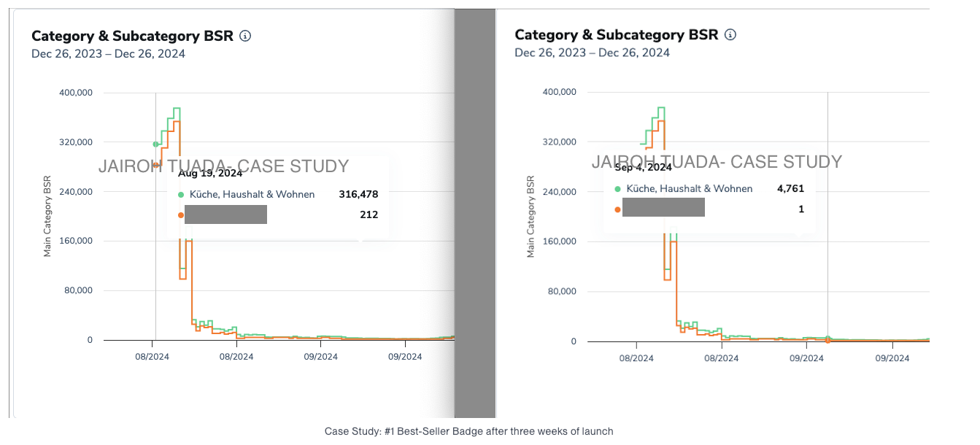Click 160,000 y-axis label on left chart
Screen dimensions: 980x445
click(x=76, y=241)
